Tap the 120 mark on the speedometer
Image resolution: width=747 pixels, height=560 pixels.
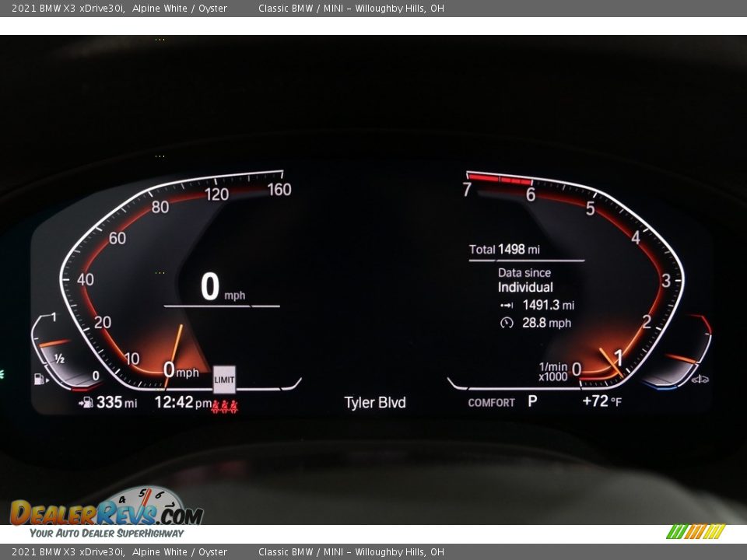click(x=217, y=194)
